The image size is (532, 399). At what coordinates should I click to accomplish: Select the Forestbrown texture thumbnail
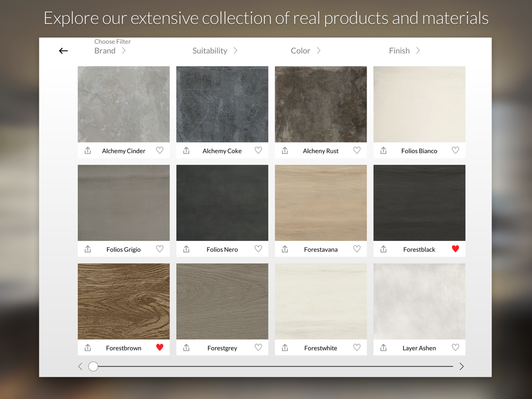point(123,301)
